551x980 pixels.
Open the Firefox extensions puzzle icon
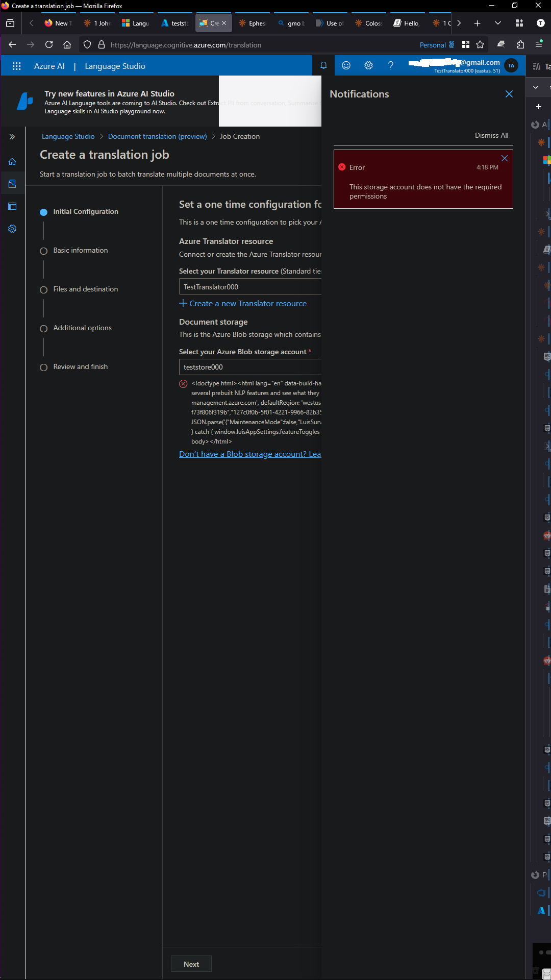tap(520, 44)
